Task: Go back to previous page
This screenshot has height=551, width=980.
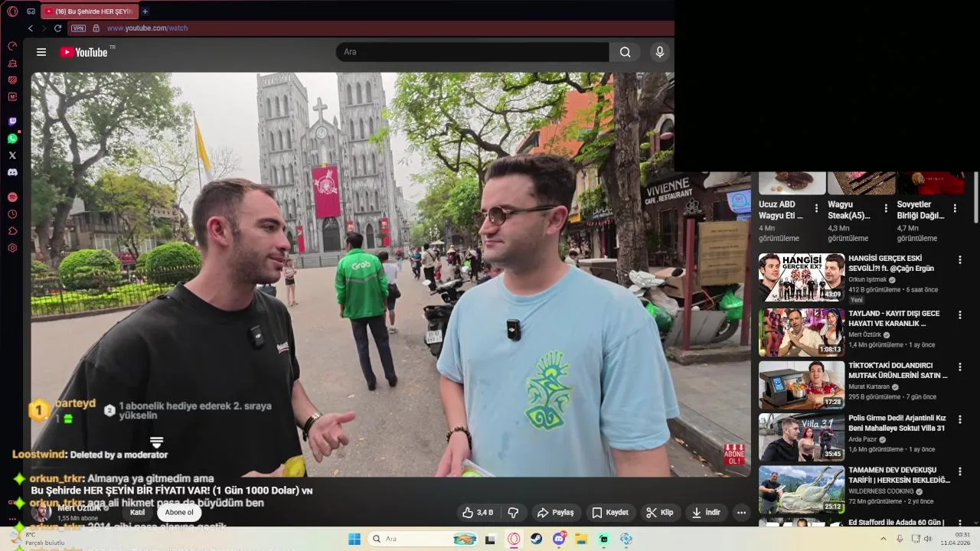Action: pos(31,28)
